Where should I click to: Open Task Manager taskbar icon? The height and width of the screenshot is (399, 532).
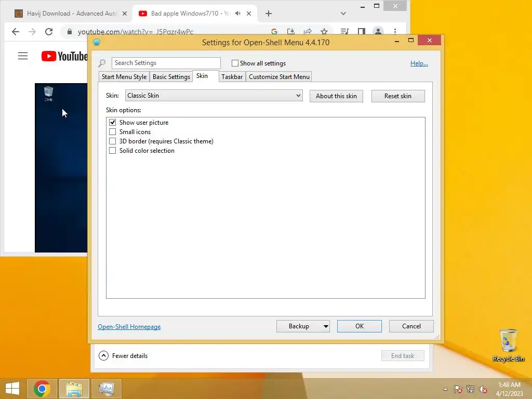pyautogui.click(x=106, y=389)
